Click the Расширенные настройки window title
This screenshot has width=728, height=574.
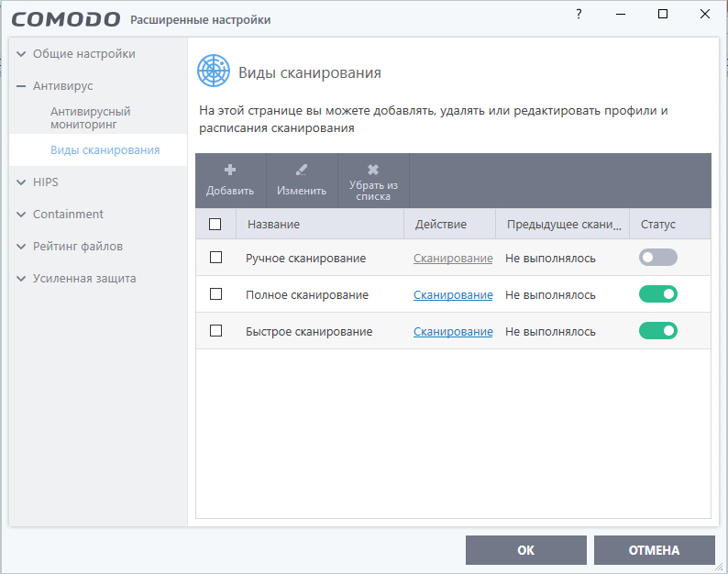point(200,20)
